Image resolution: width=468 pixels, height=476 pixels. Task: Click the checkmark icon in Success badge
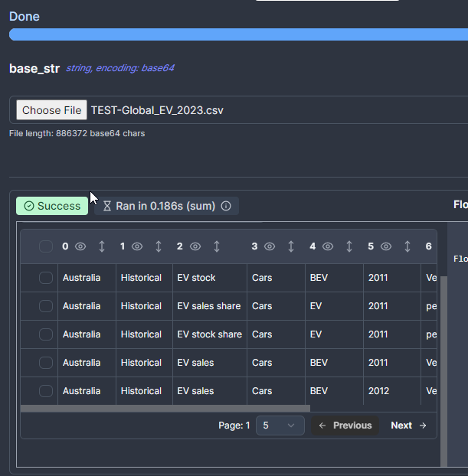[x=29, y=206]
